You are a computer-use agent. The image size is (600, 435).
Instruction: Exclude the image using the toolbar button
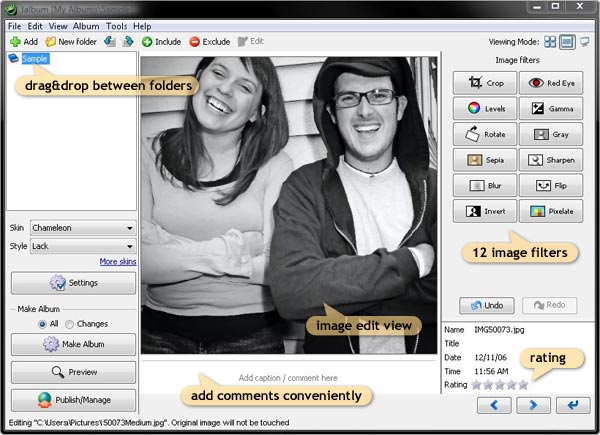(x=210, y=42)
